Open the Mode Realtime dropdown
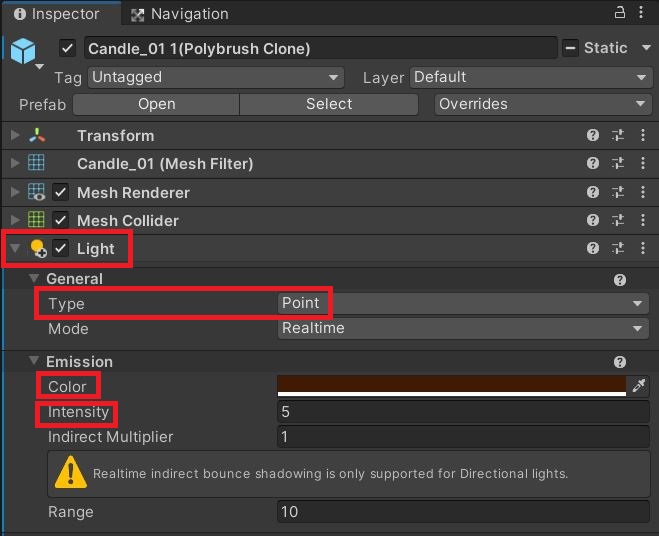This screenshot has width=659, height=536. point(463,328)
